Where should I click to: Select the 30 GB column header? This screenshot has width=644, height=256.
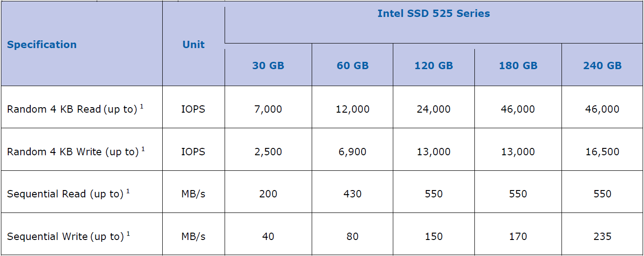(x=268, y=65)
